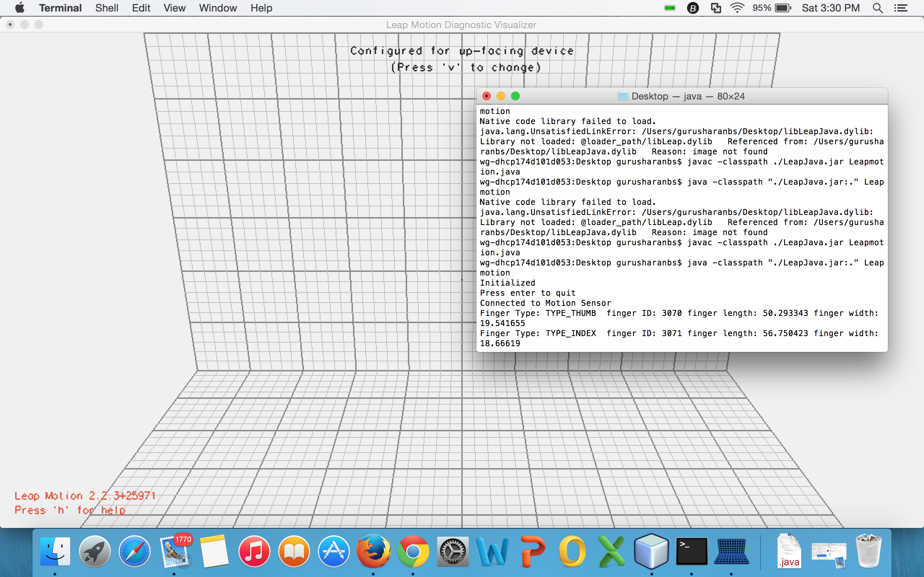Open the App Store icon
924x577 pixels.
click(x=334, y=551)
